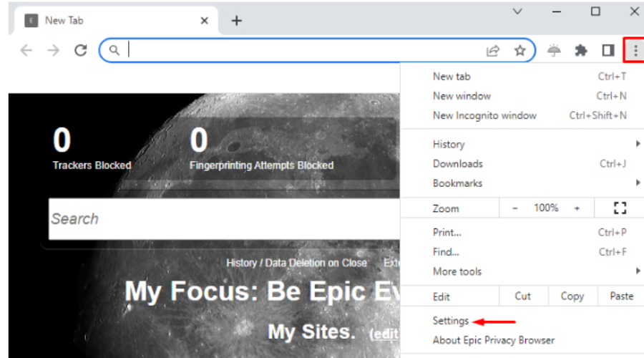Bookmark this page with the star icon
Screen dimensions: 644x358
click(x=520, y=50)
